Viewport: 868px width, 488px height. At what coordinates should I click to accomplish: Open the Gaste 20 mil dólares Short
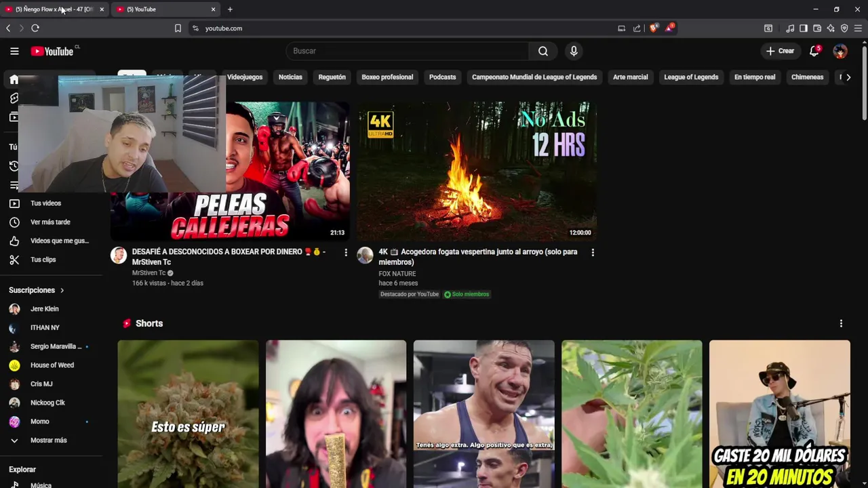click(779, 414)
